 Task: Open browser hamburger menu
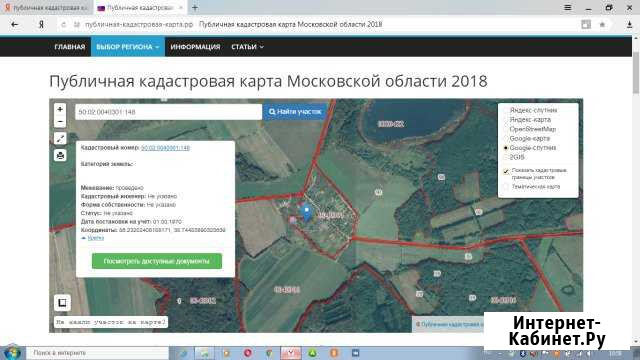pos(567,7)
